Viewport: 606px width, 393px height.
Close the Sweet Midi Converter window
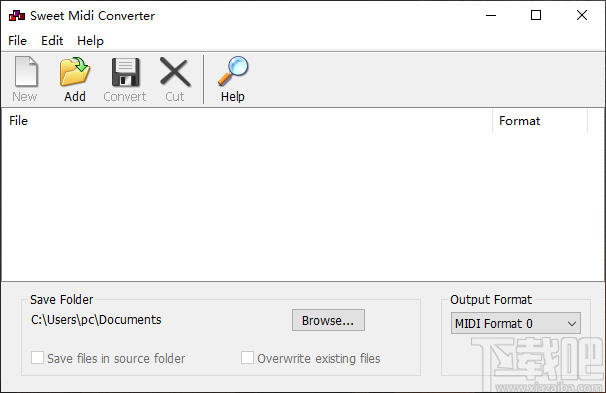582,15
